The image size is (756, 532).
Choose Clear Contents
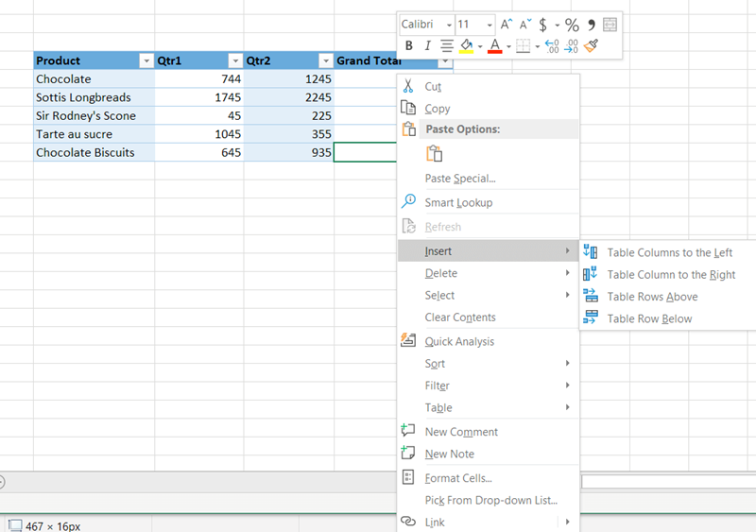pos(488,317)
